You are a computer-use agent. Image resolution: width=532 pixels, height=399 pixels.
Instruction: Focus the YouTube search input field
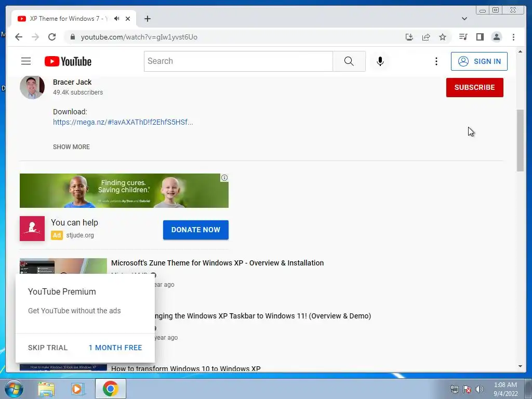[238, 61]
